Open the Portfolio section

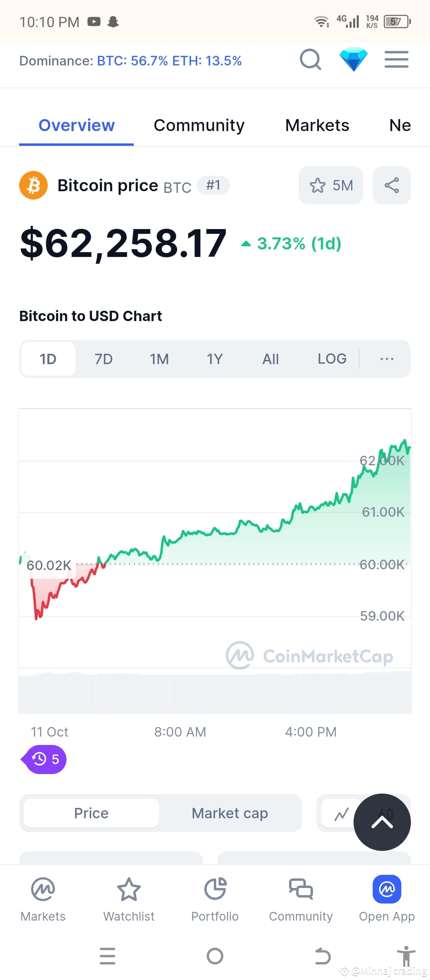tap(215, 898)
